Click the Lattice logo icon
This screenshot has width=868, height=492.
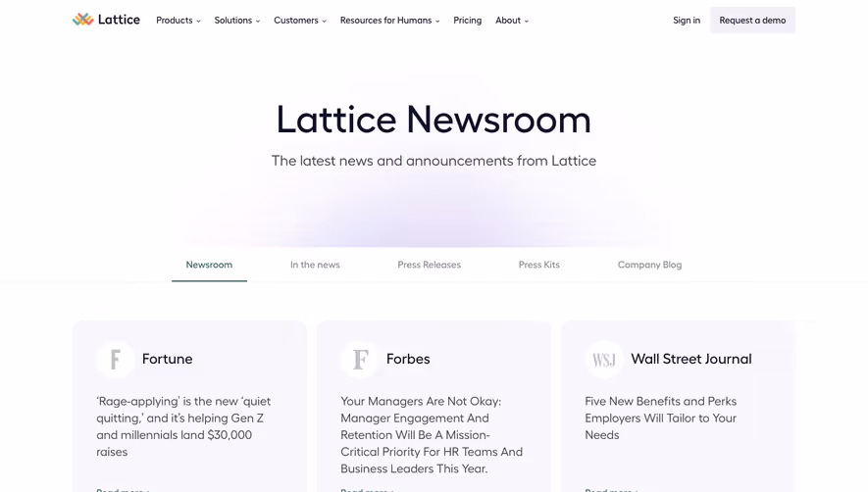[83, 20]
